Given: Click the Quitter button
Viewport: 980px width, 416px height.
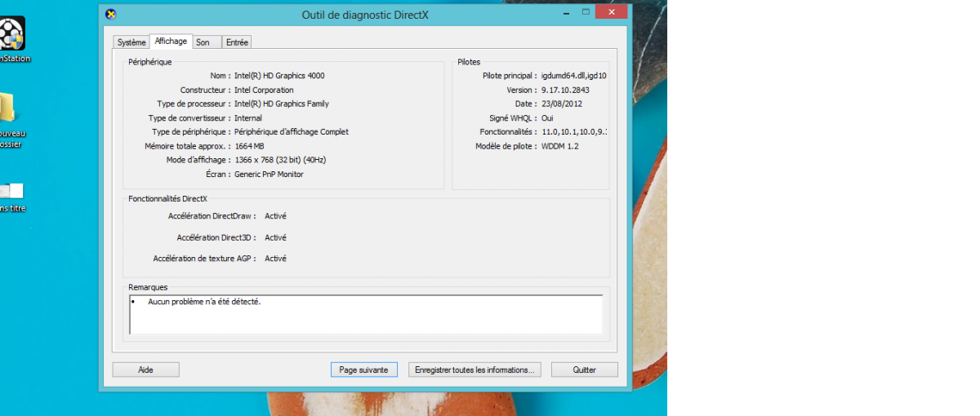Looking at the screenshot, I should (585, 370).
